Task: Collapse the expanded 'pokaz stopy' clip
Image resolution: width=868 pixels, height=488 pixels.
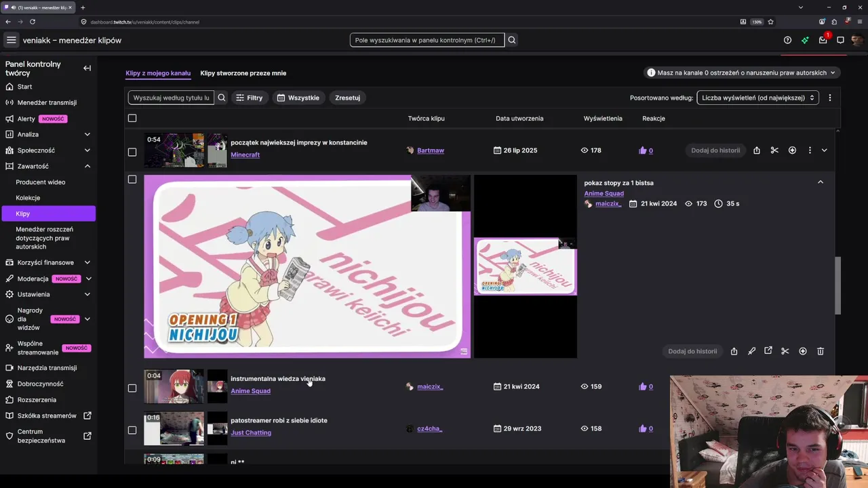Action: click(x=821, y=182)
